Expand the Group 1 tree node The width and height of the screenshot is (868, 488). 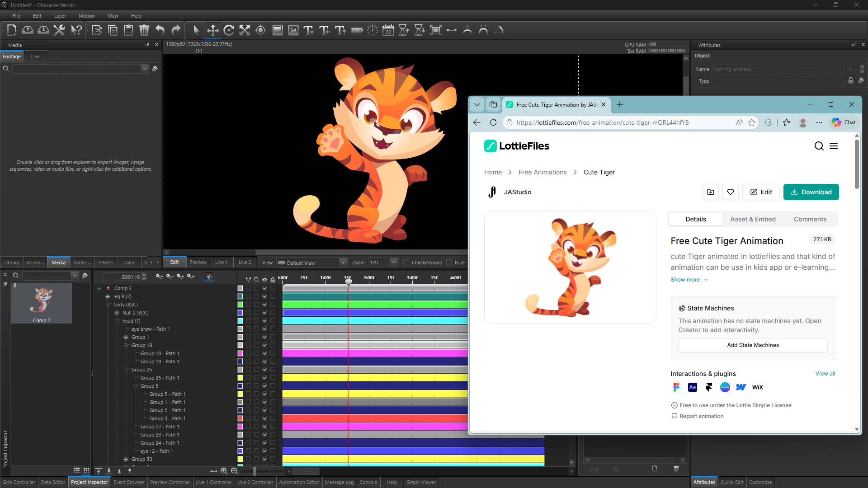126,337
